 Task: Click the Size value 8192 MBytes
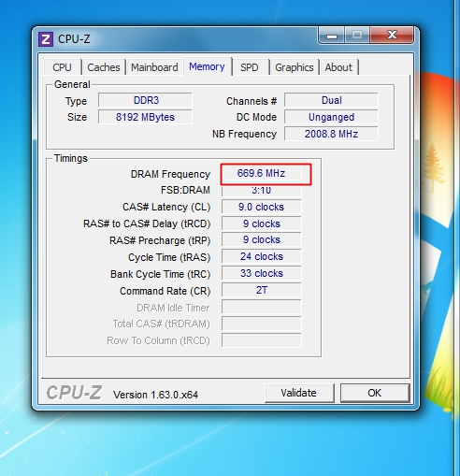point(145,117)
